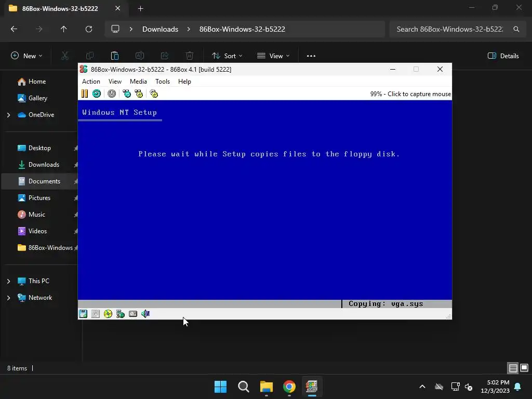Viewport: 532px width, 399px height.
Task: Open the View menu in 86Box
Action: tap(115, 82)
